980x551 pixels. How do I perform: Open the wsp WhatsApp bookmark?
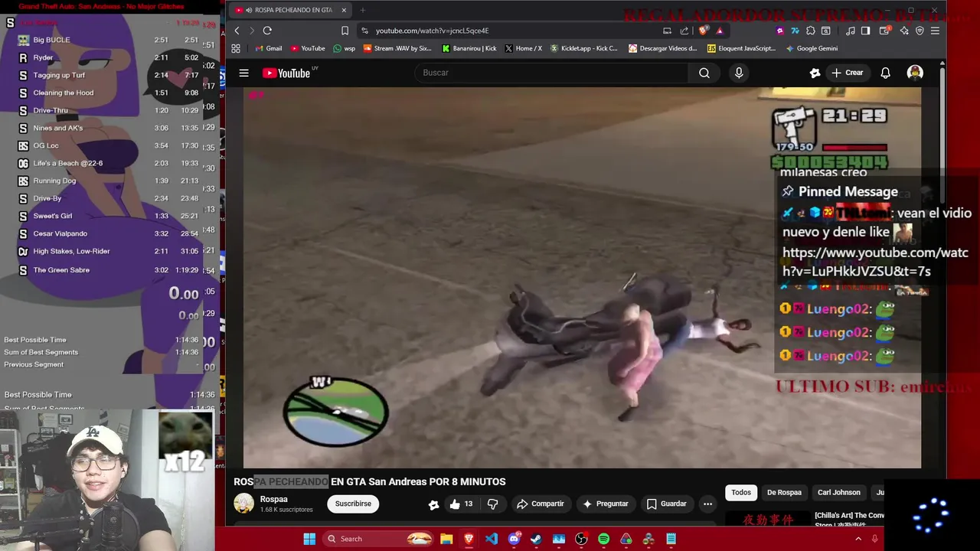click(x=344, y=48)
